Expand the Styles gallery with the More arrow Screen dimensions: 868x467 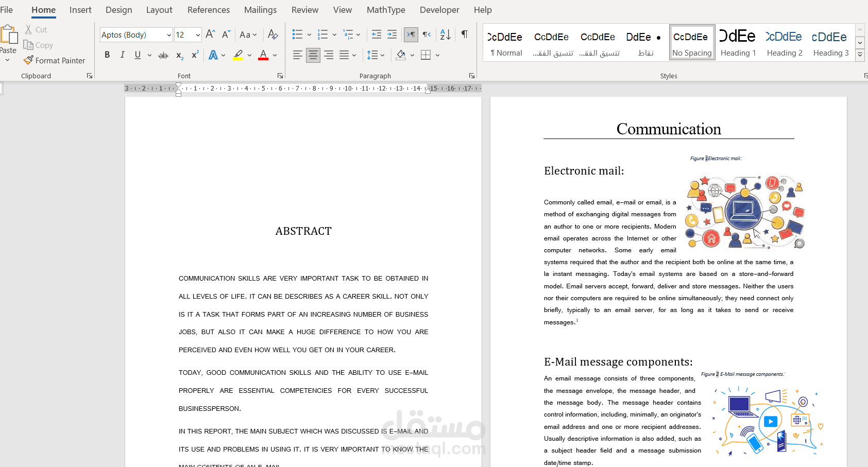860,54
